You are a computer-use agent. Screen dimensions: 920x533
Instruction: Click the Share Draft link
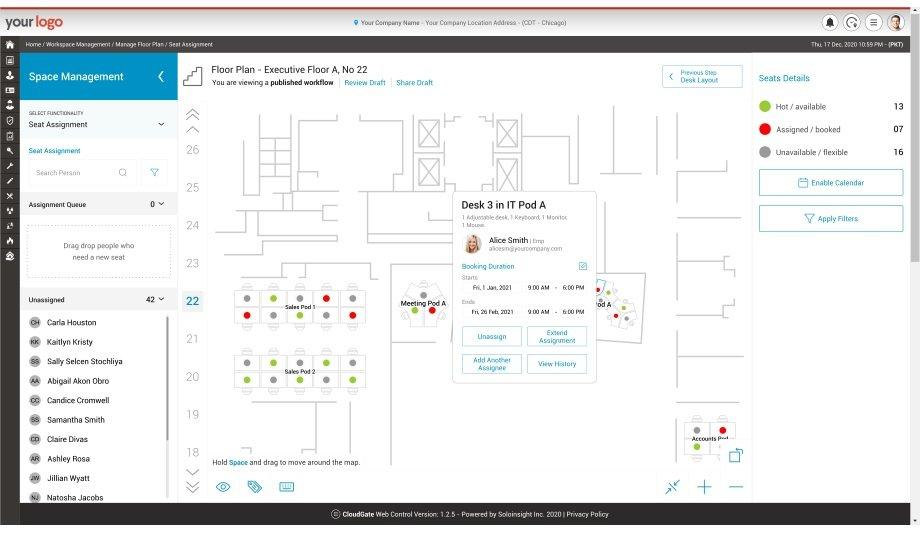(x=414, y=83)
